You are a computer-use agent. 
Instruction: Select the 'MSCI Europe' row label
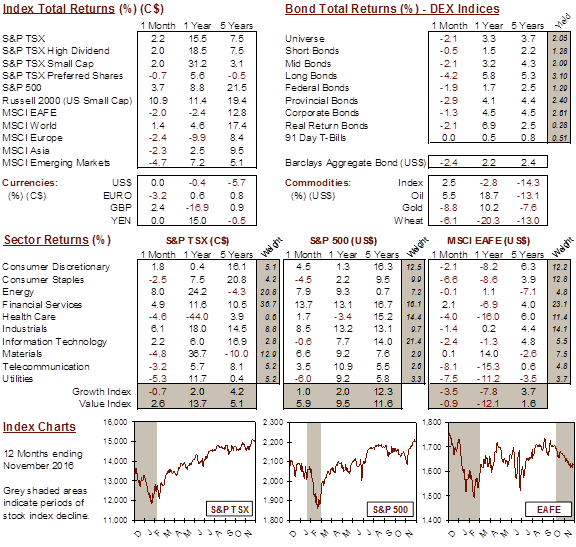tap(32, 138)
